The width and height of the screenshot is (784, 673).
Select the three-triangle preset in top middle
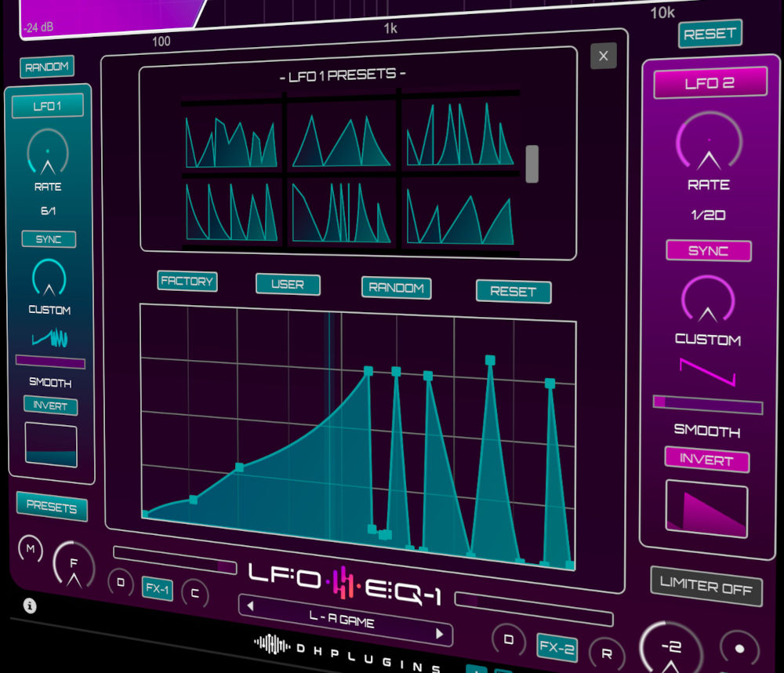(341, 141)
